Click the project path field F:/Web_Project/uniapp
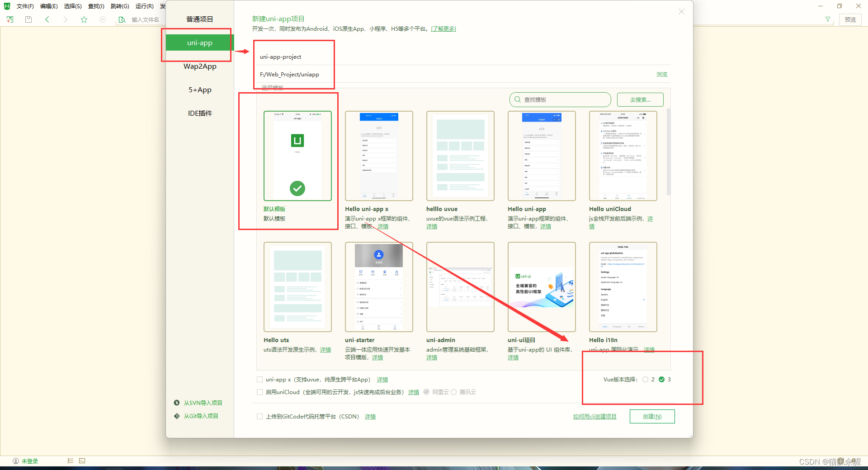The width and height of the screenshot is (868, 470). pyautogui.click(x=454, y=75)
